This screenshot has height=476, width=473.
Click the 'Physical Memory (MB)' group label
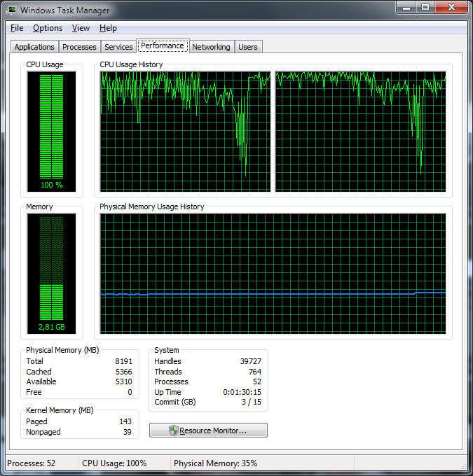(x=62, y=350)
